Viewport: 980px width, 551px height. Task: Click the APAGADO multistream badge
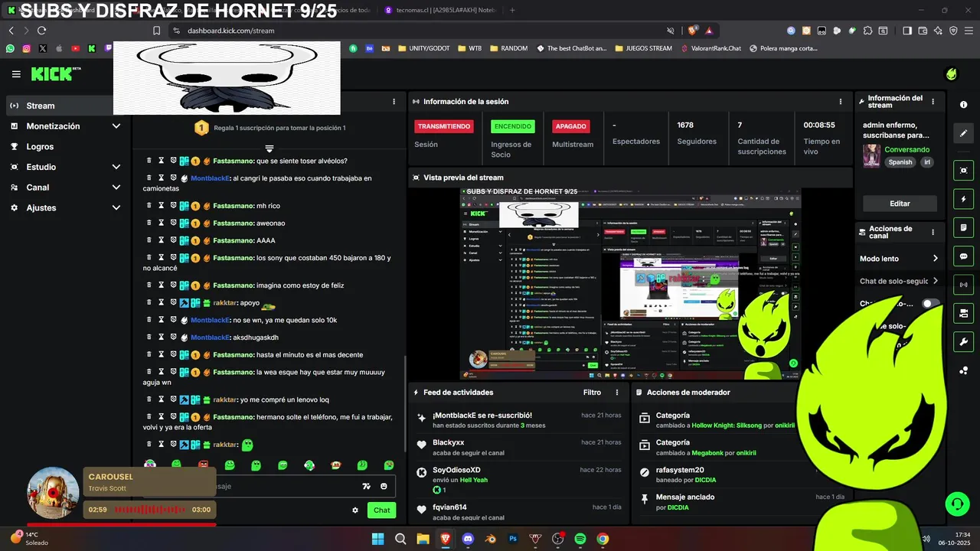[x=571, y=126]
